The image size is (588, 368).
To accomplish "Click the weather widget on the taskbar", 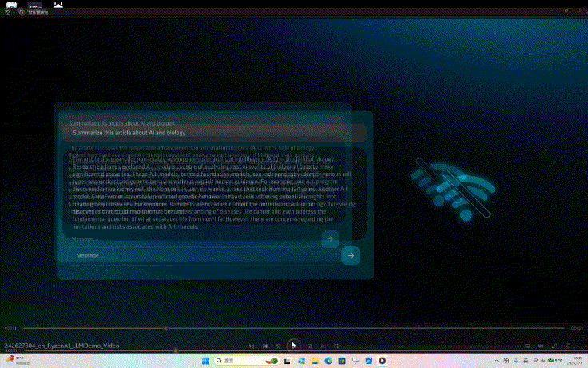I will pyautogui.click(x=16, y=362).
